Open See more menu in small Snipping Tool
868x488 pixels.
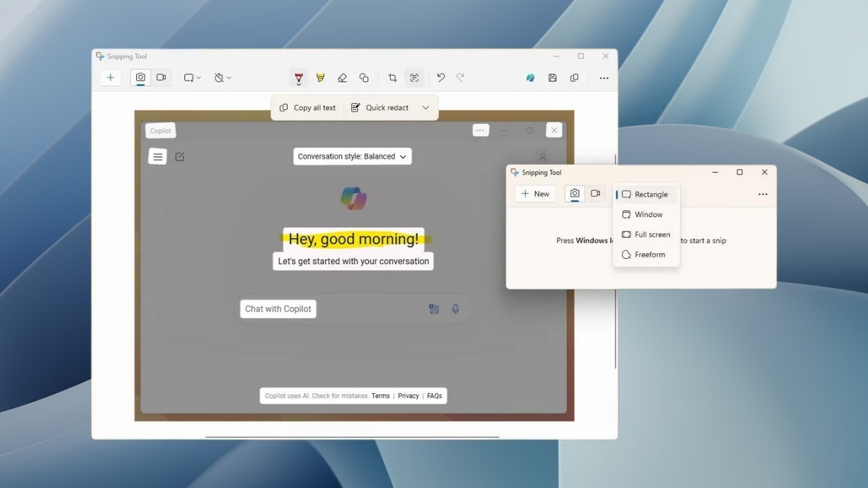point(763,195)
